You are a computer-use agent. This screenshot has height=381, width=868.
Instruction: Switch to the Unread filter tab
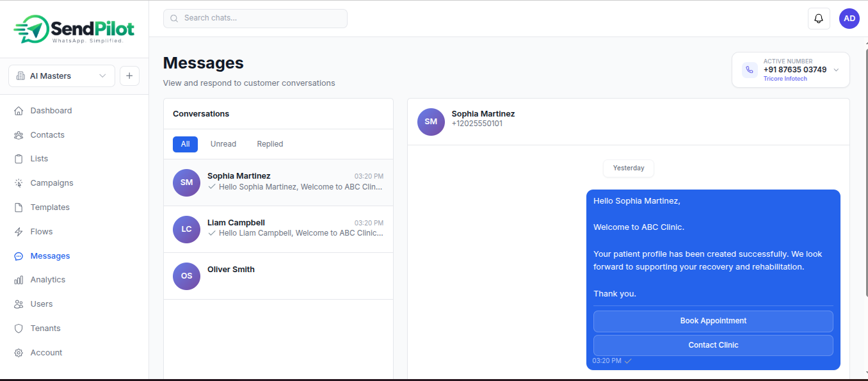pyautogui.click(x=223, y=144)
